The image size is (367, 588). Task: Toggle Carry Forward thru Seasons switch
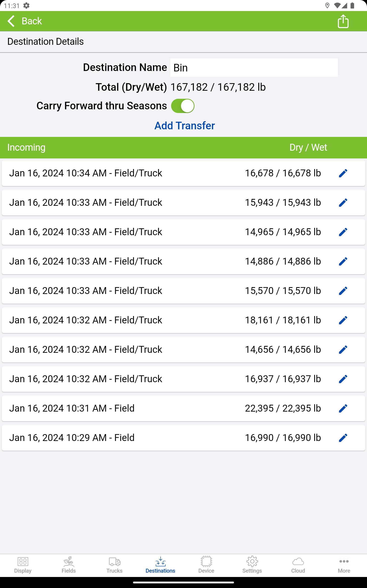tap(183, 106)
